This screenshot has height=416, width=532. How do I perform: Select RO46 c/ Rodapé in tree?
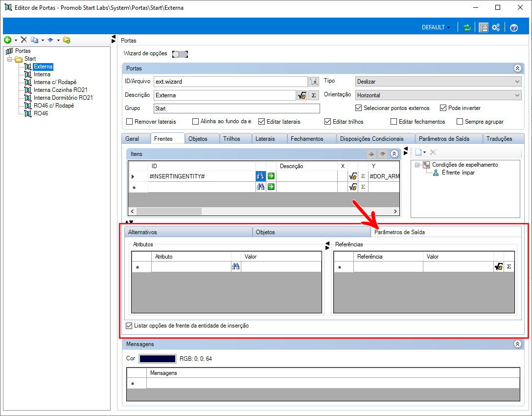[x=54, y=106]
